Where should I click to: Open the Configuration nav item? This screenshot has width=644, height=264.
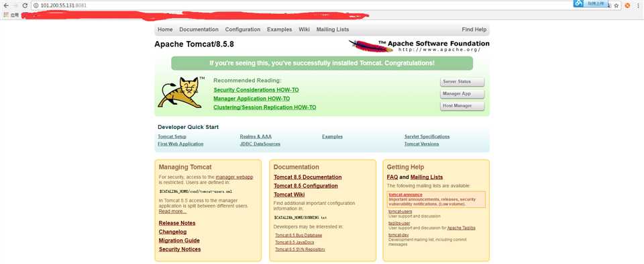tap(243, 30)
